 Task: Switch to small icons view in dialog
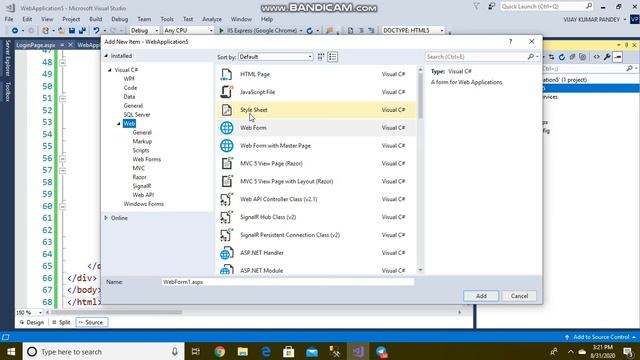[321, 57]
